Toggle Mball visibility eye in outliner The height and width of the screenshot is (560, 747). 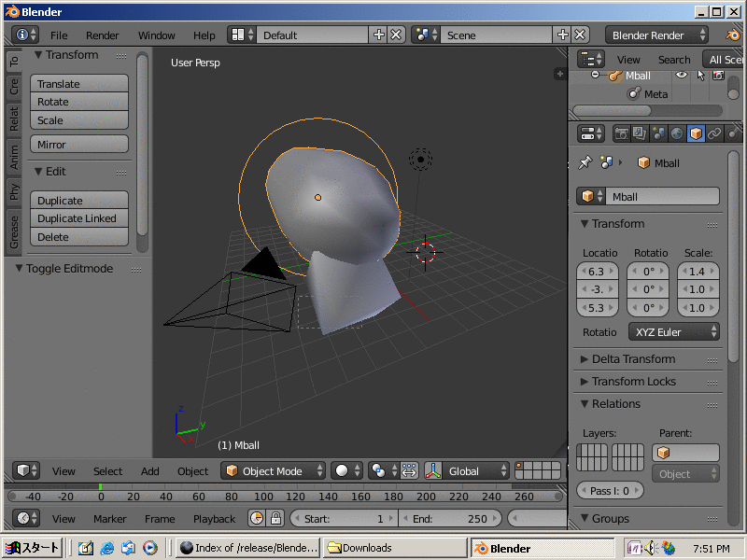tap(682, 75)
